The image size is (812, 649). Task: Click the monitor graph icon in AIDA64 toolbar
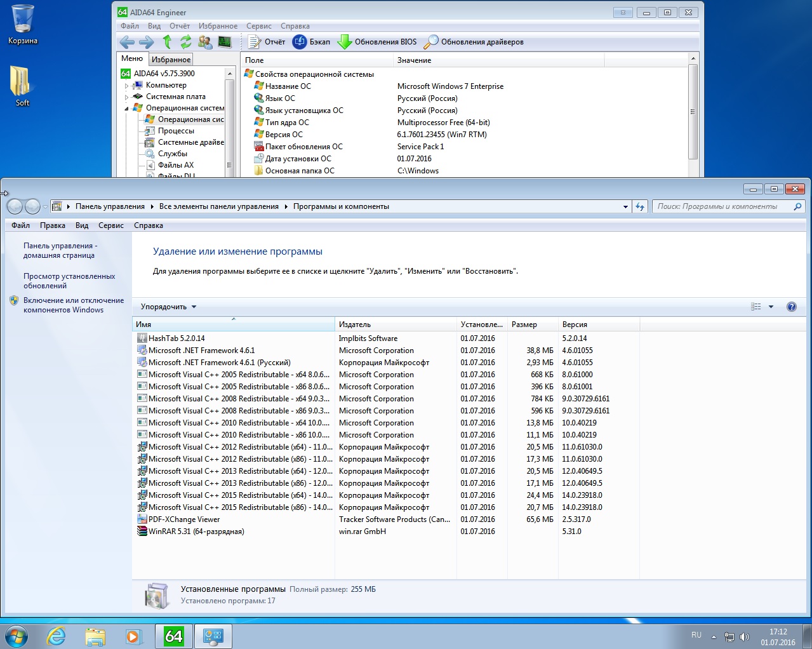(x=225, y=42)
